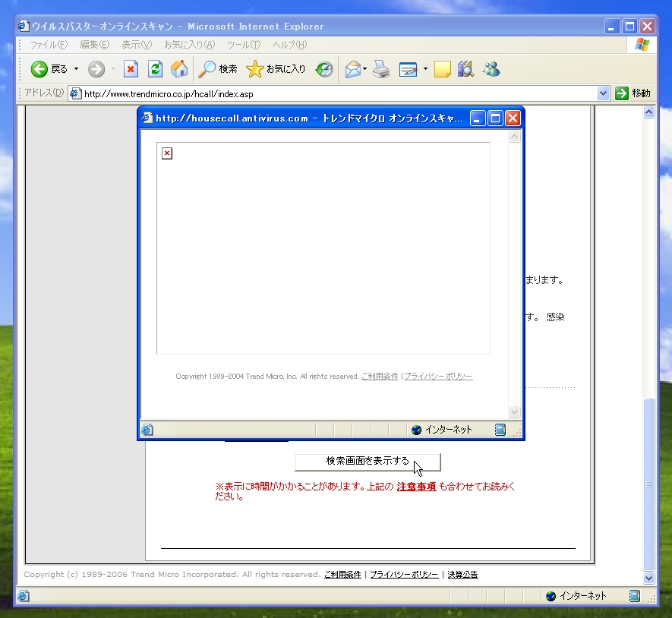672x618 pixels.
Task: Stop page loading with the red X icon
Action: pyautogui.click(x=131, y=69)
